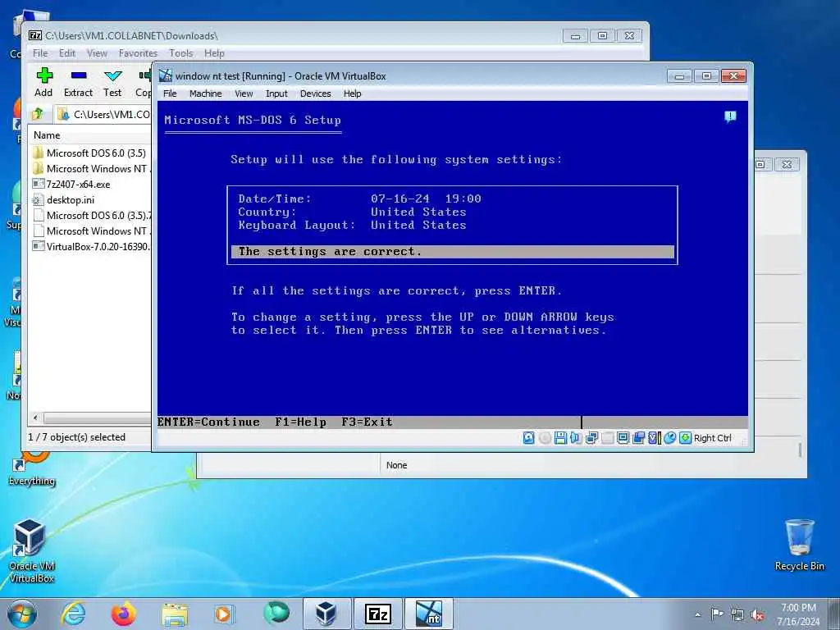Launch Firefox from the taskbar

coord(123,614)
